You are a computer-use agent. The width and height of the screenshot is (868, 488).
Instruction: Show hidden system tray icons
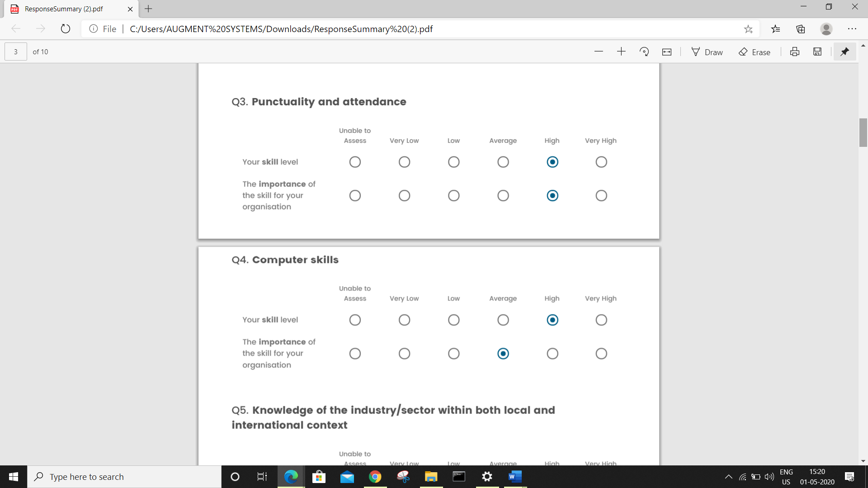[728, 477]
